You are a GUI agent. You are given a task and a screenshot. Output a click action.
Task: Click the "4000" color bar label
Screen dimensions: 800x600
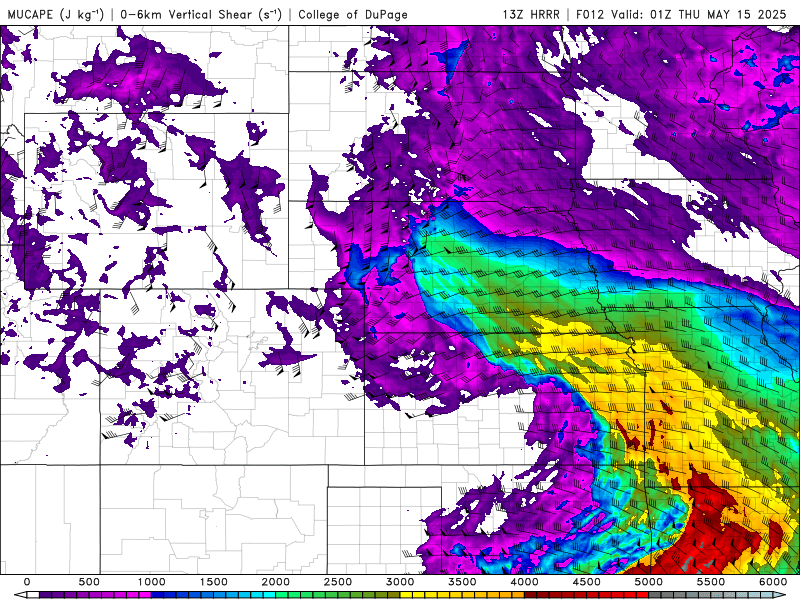[x=524, y=582]
